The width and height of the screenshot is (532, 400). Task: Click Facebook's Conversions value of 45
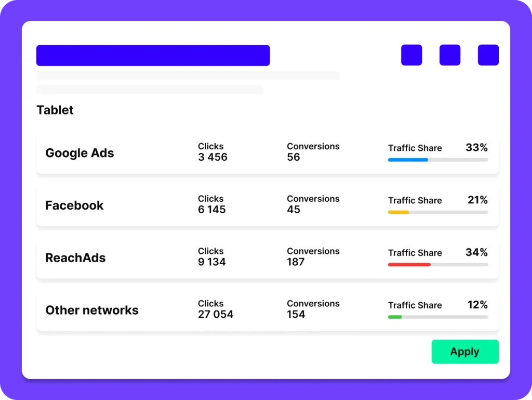(x=294, y=210)
